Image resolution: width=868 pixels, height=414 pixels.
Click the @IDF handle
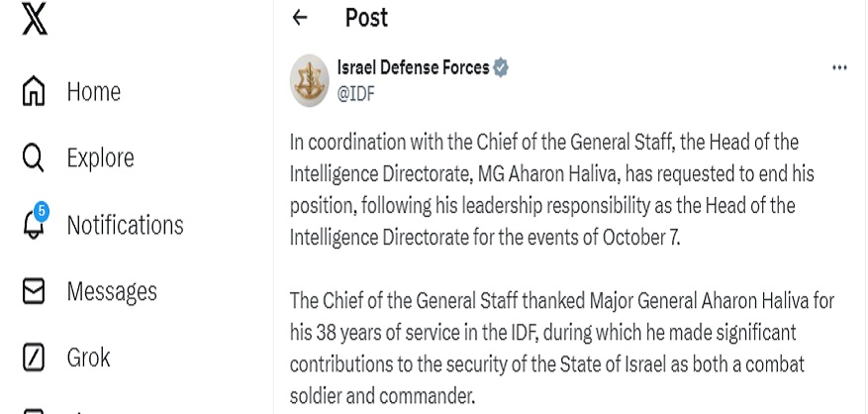click(356, 94)
